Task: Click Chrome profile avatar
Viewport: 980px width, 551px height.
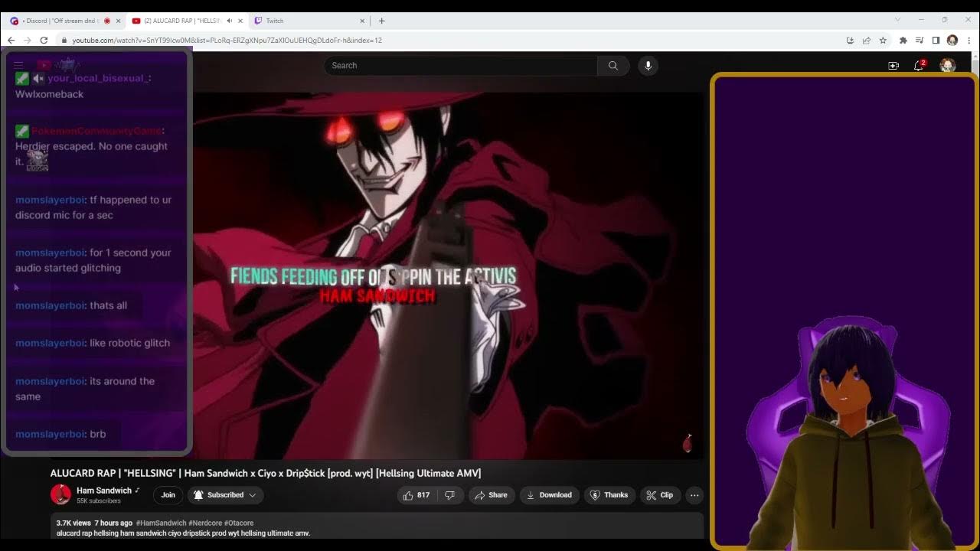Action: pyautogui.click(x=952, y=40)
